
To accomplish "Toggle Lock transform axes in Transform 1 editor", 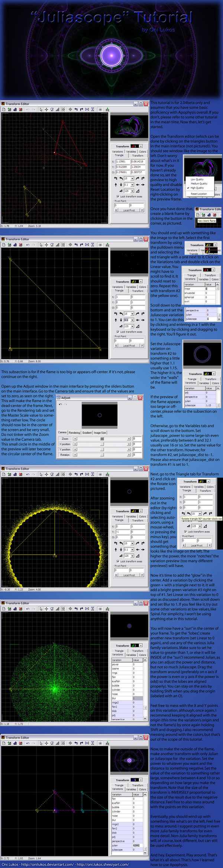I will pos(118,196).
